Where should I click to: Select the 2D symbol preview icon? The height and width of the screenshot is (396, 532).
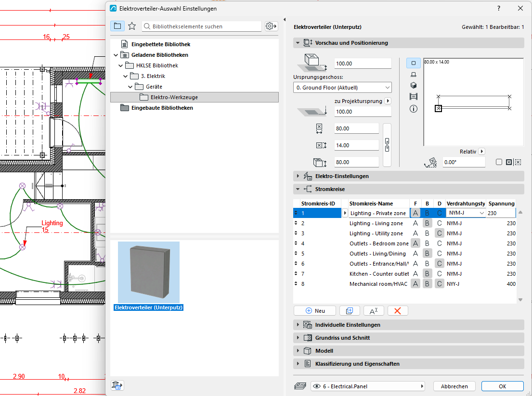413,63
